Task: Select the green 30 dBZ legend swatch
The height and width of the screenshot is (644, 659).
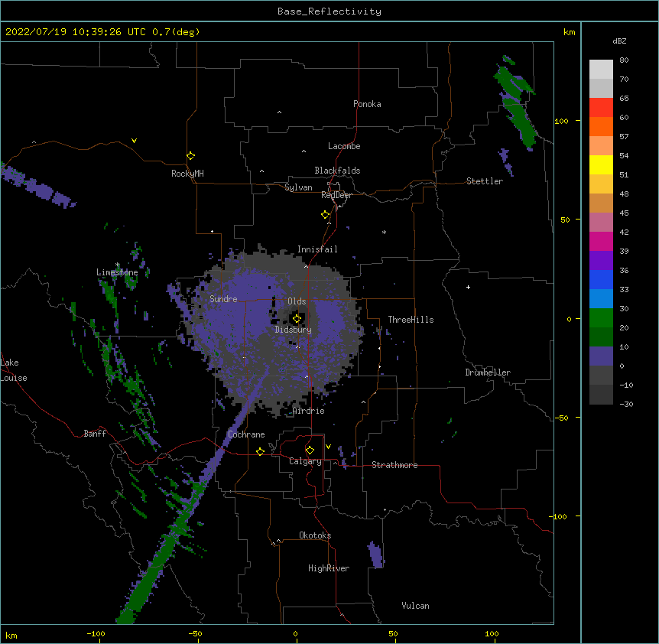Action: 601,318
